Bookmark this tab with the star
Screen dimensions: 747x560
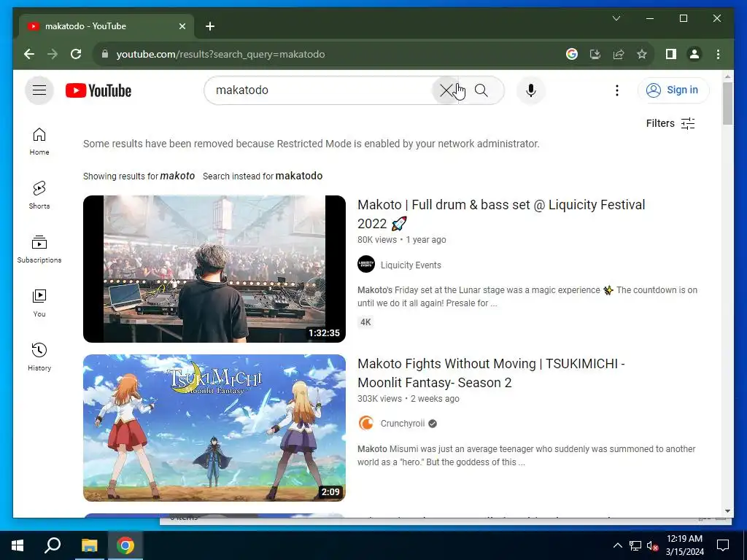642,54
